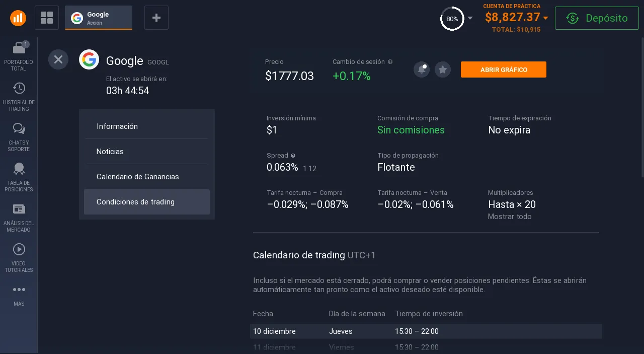The height and width of the screenshot is (354, 644).
Task: Click the countdown timer 03h 44:54
Action: tap(127, 91)
